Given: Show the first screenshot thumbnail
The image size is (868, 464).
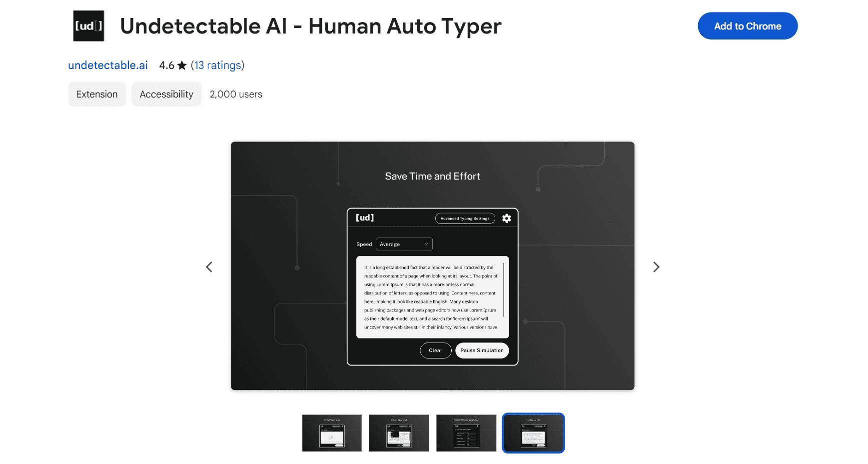Looking at the screenshot, I should pos(332,433).
